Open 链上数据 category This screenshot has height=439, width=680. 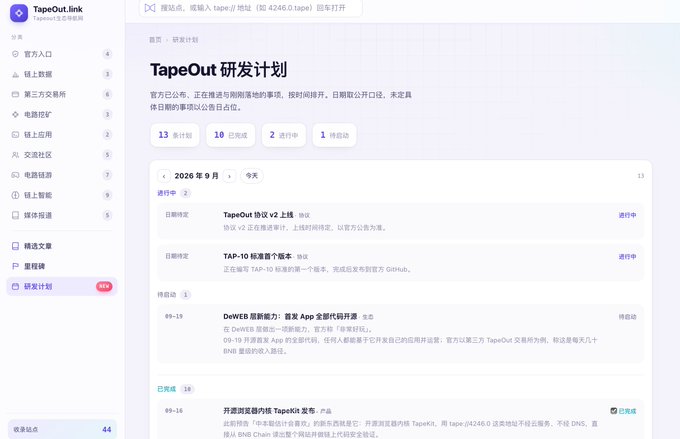(62, 74)
